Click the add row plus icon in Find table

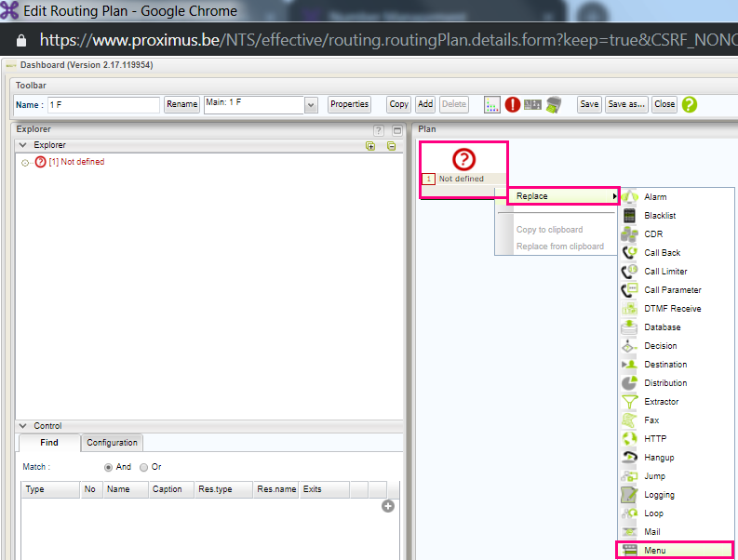pos(388,506)
